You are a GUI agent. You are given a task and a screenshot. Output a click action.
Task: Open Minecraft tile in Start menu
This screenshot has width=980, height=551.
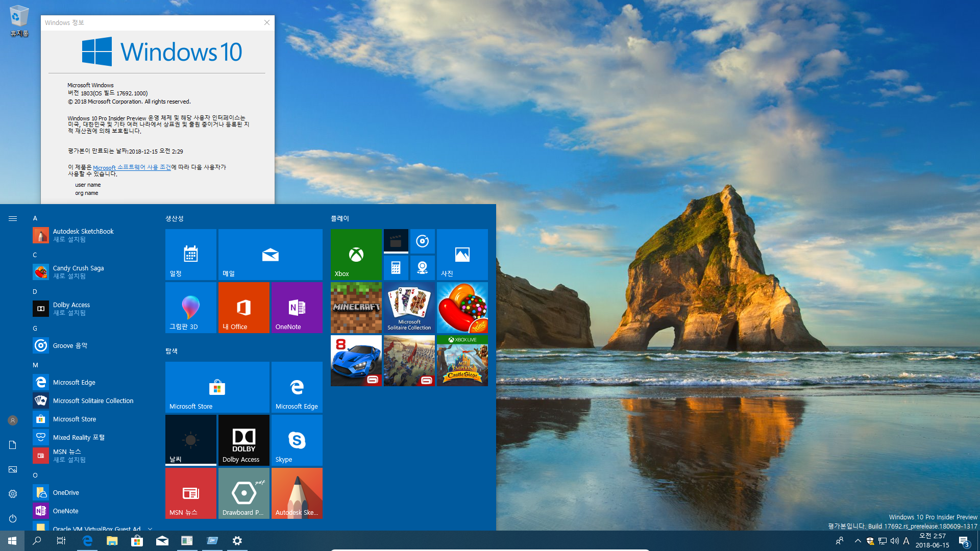pos(356,308)
